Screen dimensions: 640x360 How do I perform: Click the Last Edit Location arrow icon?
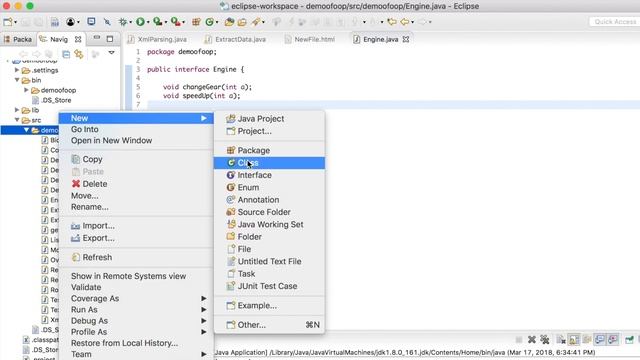click(392, 22)
